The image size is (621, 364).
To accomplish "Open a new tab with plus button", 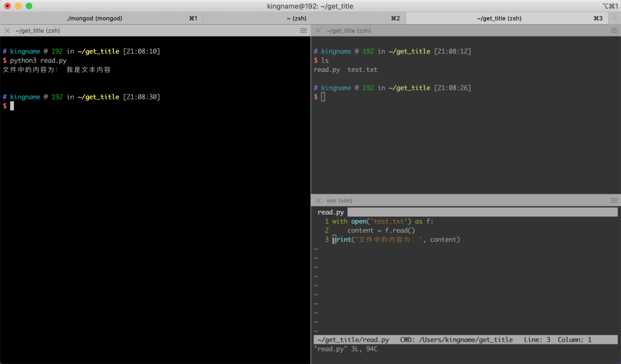I will tap(614, 18).
